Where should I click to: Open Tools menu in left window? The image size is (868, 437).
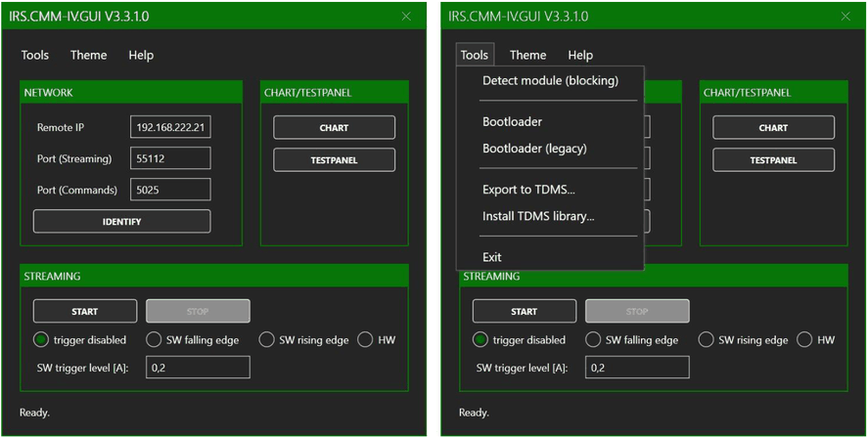(x=35, y=55)
